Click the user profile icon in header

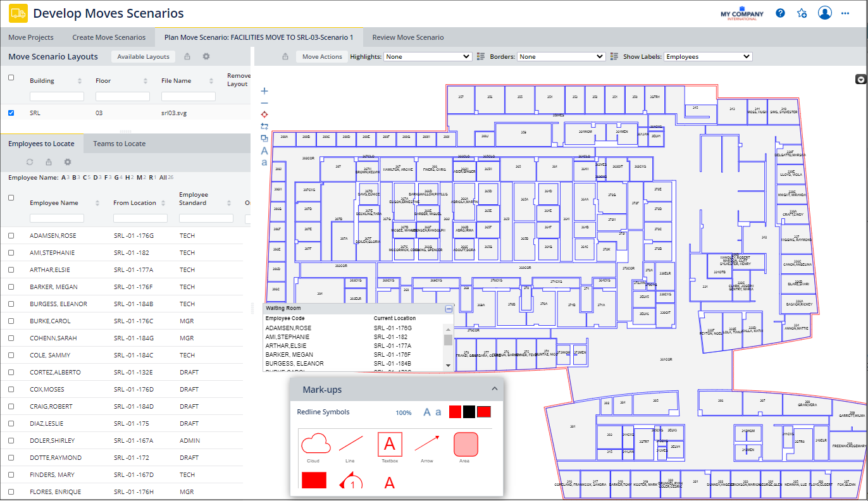[x=824, y=13]
